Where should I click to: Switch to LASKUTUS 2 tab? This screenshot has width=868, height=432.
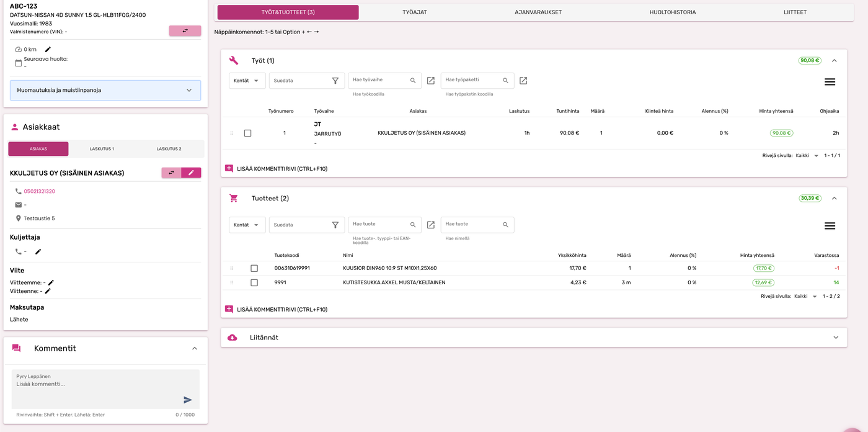click(x=169, y=149)
